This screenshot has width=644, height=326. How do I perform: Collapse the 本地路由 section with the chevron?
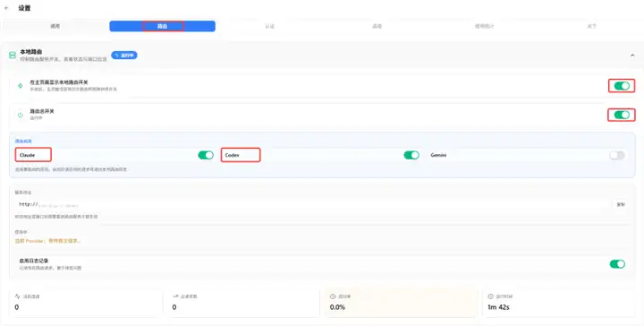coord(632,56)
